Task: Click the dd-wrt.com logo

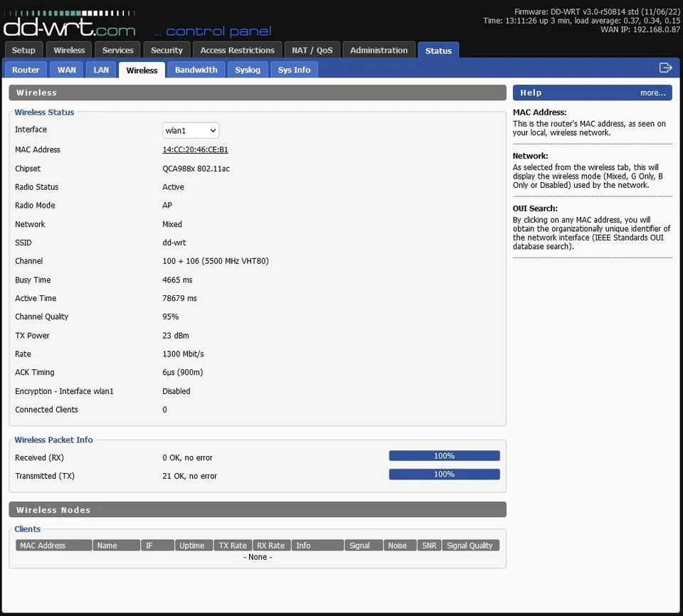Action: pyautogui.click(x=69, y=26)
